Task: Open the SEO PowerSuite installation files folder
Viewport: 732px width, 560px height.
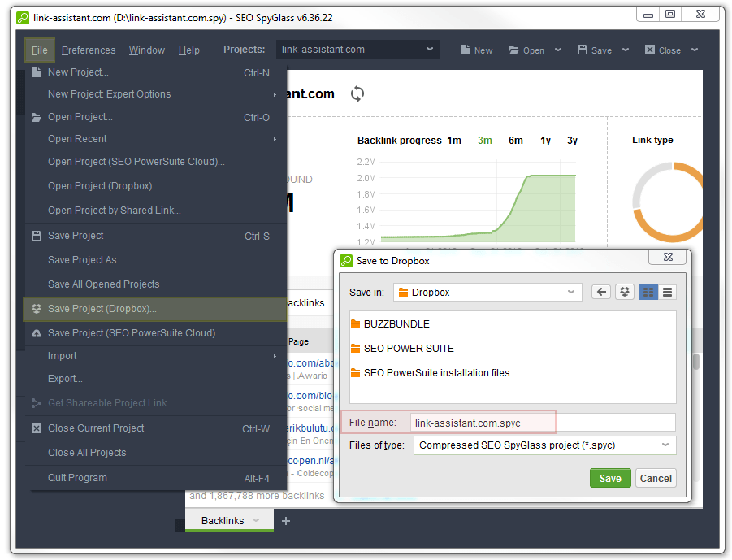Action: [430, 373]
